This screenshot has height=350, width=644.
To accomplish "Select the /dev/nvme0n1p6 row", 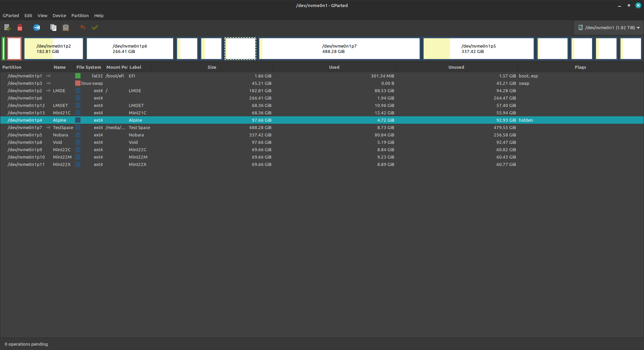I will (322, 98).
